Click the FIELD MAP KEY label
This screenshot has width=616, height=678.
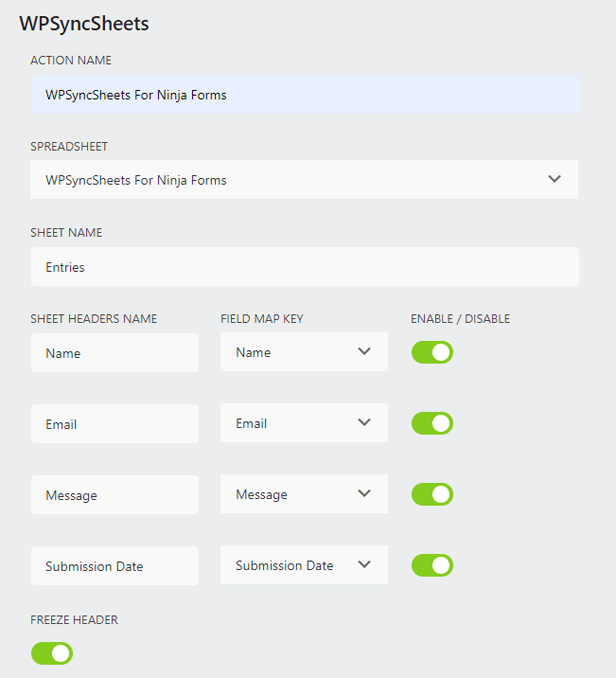(262, 319)
